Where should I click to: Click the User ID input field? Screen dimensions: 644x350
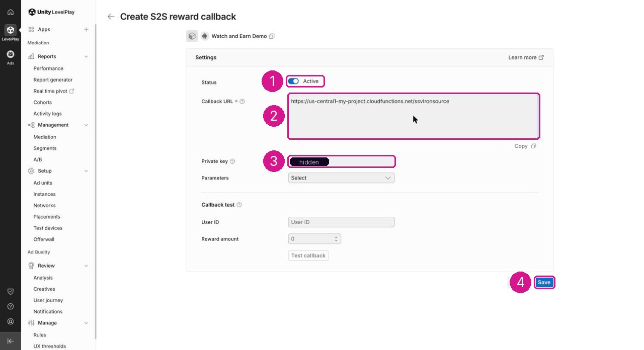tap(342, 222)
